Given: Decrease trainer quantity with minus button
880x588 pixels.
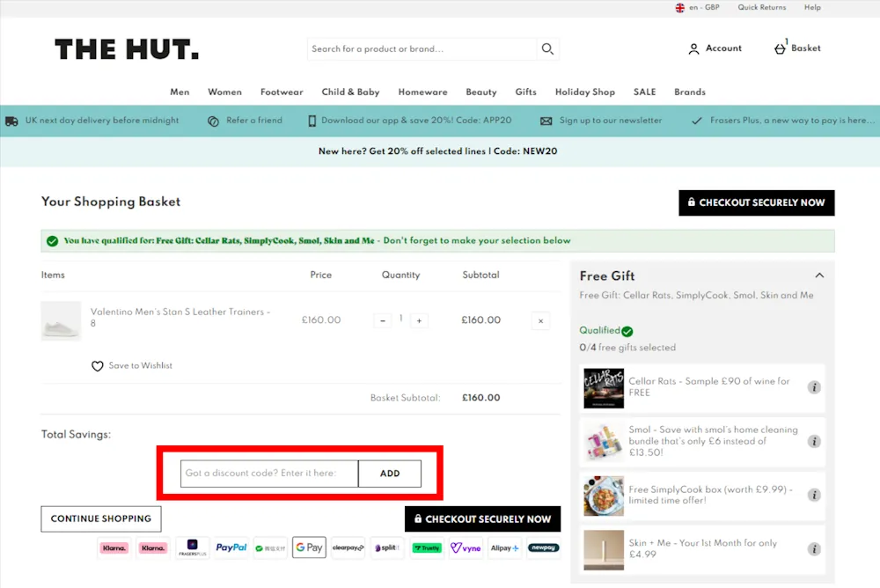Looking at the screenshot, I should click(x=383, y=320).
